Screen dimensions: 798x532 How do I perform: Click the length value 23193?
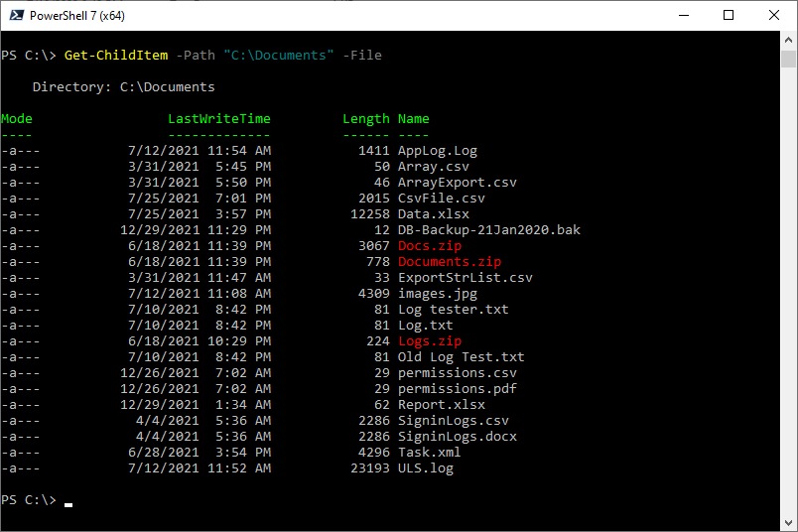tap(370, 467)
